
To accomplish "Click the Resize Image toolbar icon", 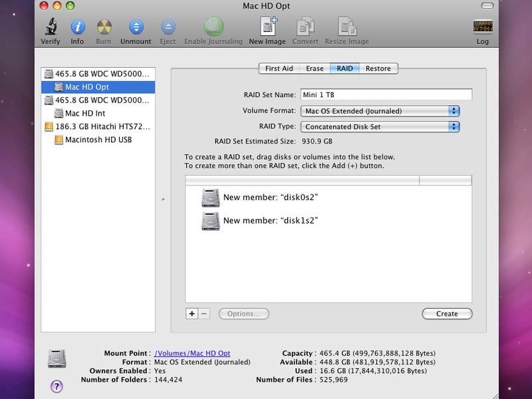I will 346,26.
